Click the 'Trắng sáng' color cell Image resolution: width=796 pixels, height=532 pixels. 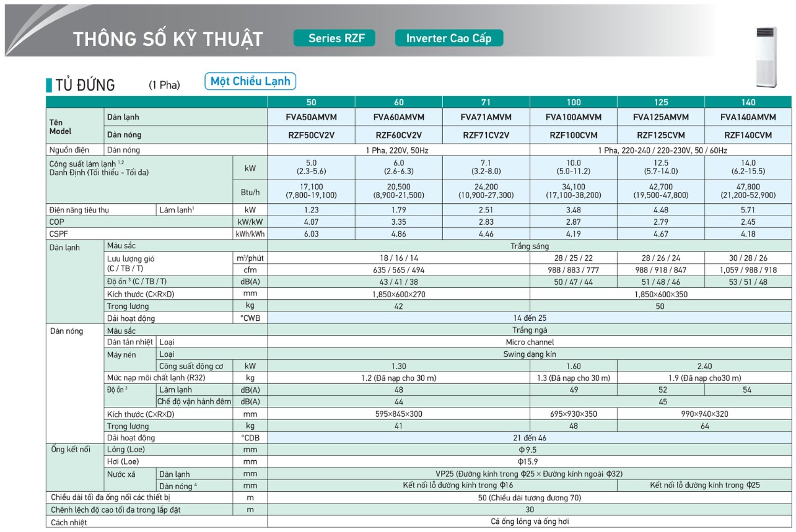(530, 246)
